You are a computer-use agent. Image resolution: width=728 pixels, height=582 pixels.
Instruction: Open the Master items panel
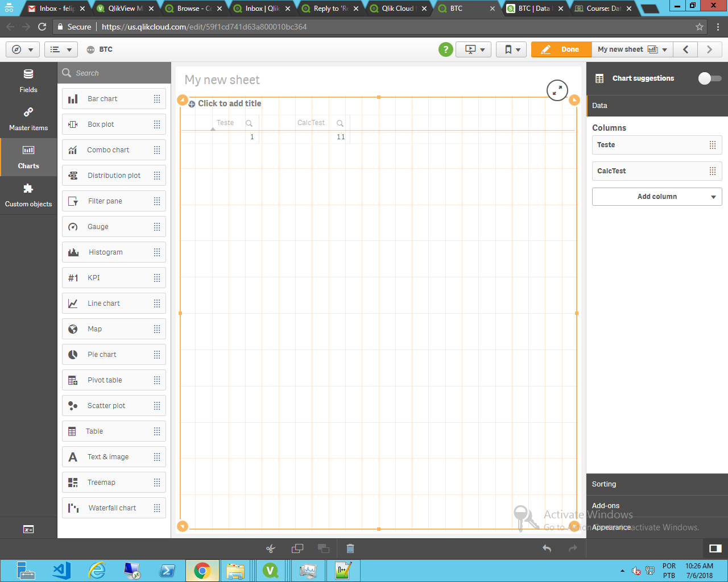point(28,119)
